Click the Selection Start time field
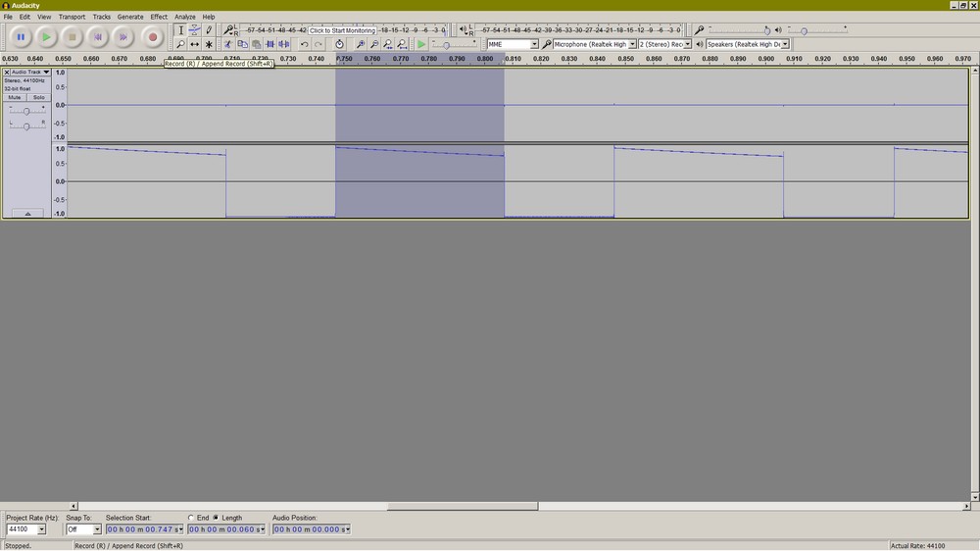The height and width of the screenshot is (551, 980). coord(144,529)
